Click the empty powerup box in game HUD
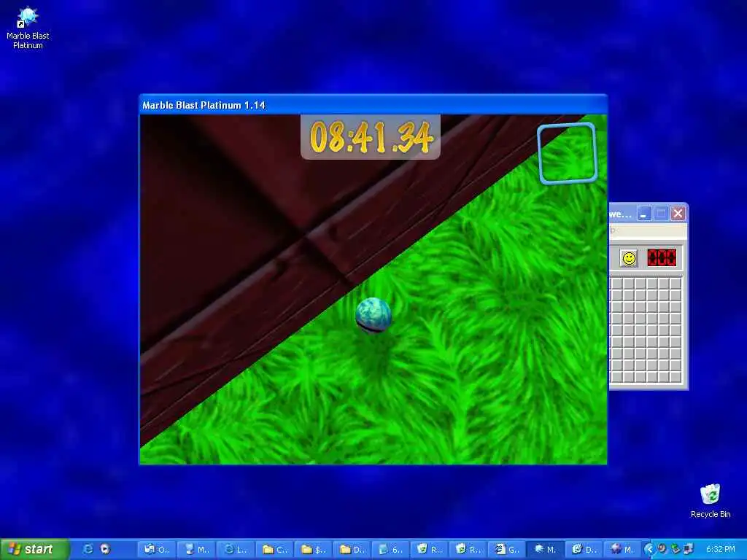 tap(567, 153)
